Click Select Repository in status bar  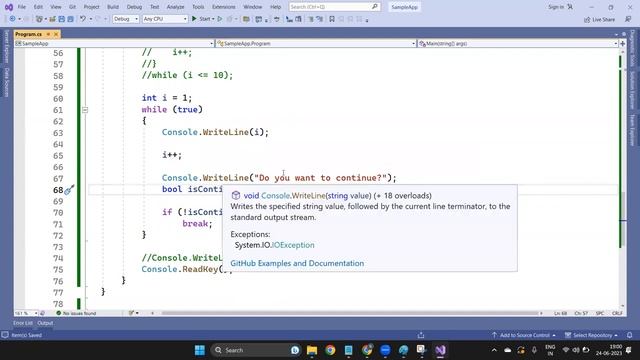pyautogui.click(x=591, y=336)
